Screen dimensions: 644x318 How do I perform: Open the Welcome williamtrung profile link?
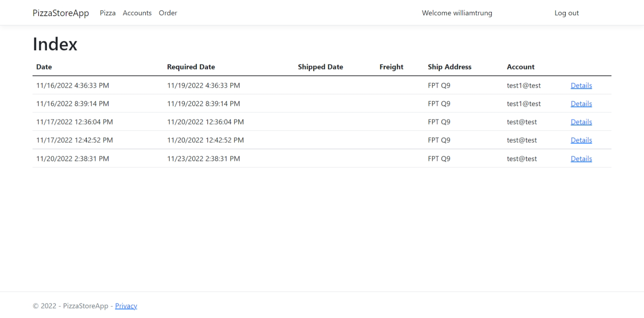(456, 13)
